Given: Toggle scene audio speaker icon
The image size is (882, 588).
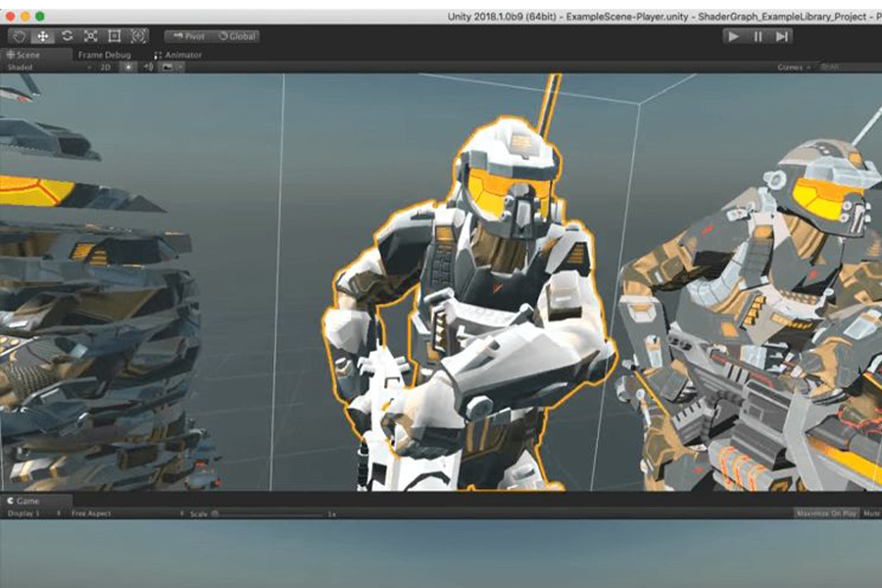Looking at the screenshot, I should coord(148,67).
